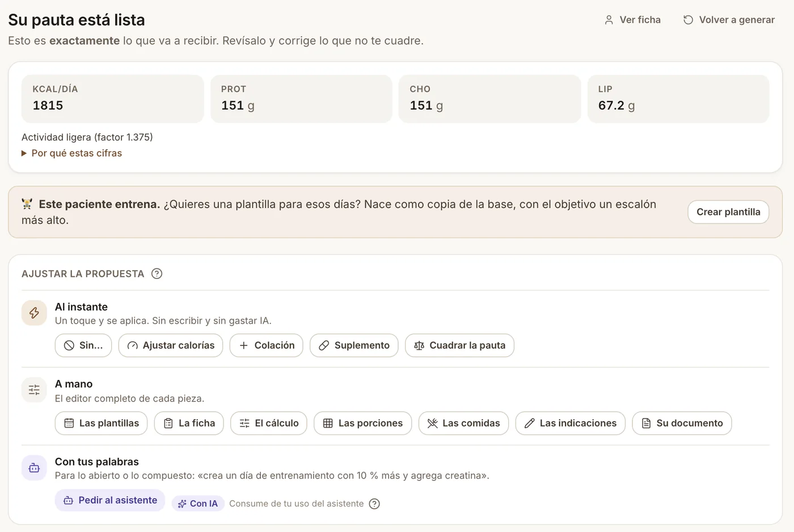Open Las plantillas editor

(101, 423)
